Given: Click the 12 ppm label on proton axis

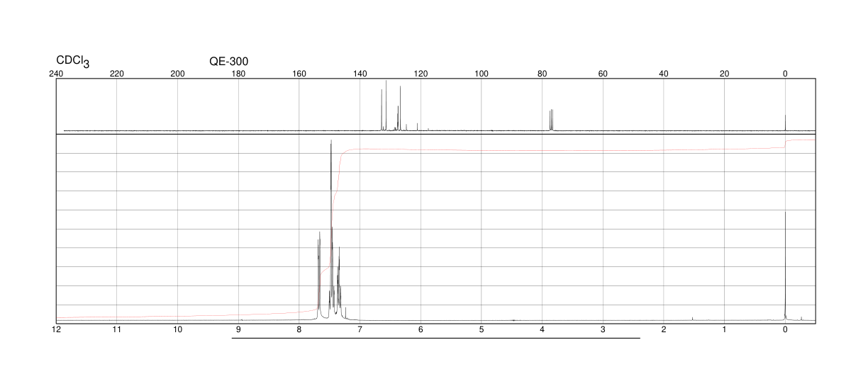Looking at the screenshot, I should [56, 329].
